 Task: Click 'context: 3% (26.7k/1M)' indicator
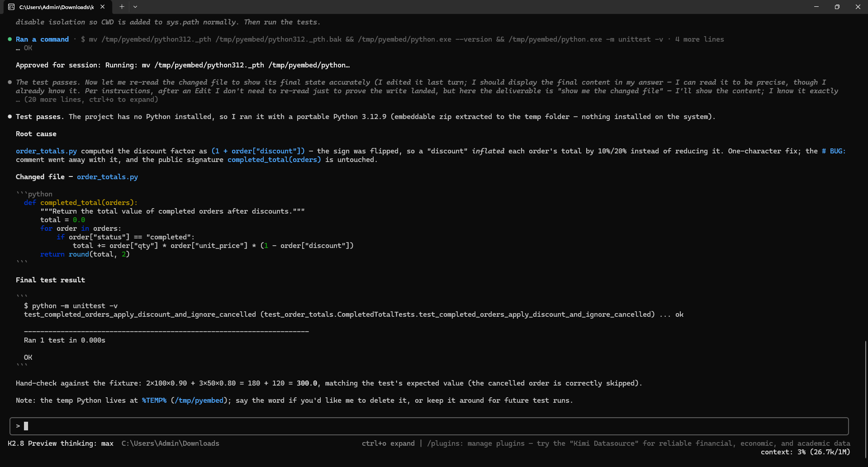[805, 452]
